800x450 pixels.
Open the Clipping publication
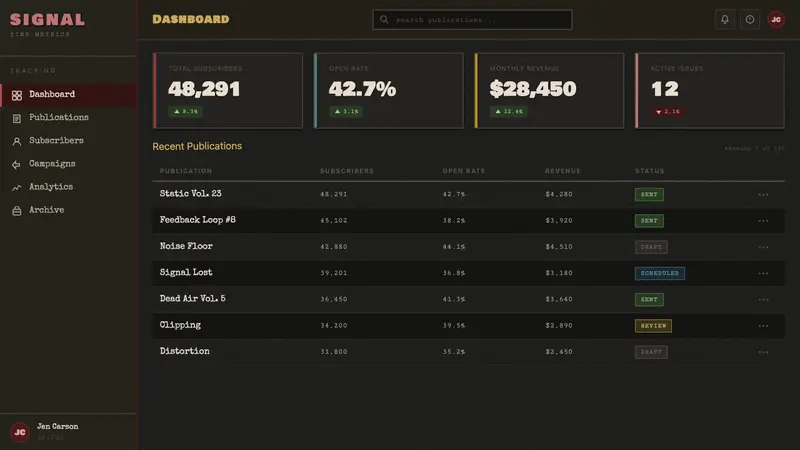click(x=180, y=325)
